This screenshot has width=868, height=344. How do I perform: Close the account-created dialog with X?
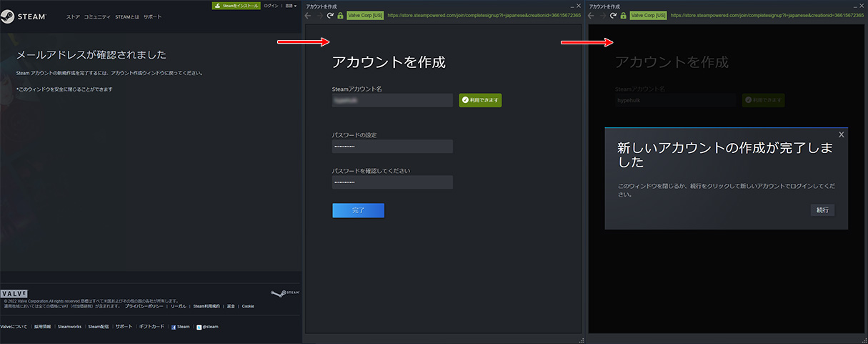coord(841,134)
